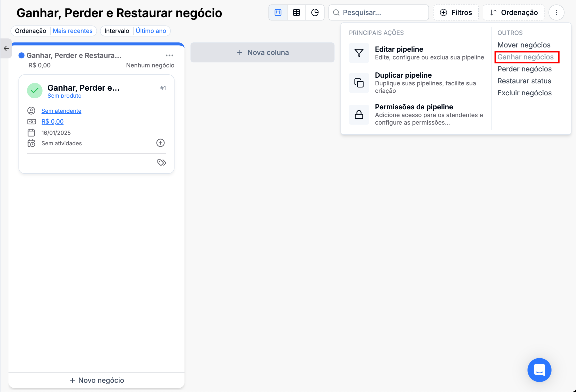
Task: Open the chart report view icon
Action: coord(315,12)
